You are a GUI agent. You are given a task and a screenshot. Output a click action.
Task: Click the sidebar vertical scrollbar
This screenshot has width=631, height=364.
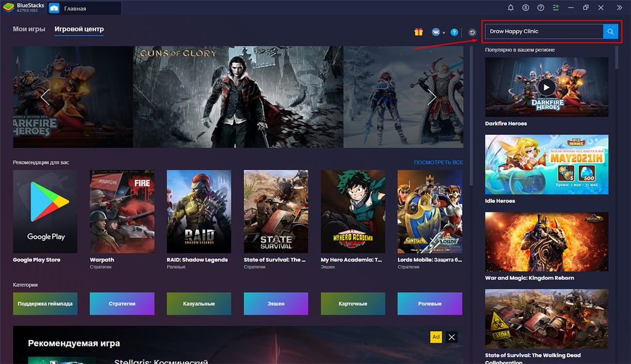[617, 57]
